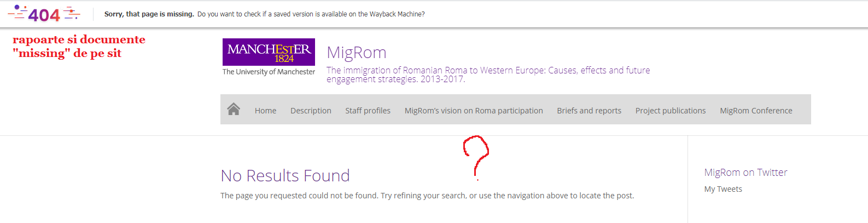Open Staff profiles in the navigation
Screen dimensions: 868x223
coord(368,111)
